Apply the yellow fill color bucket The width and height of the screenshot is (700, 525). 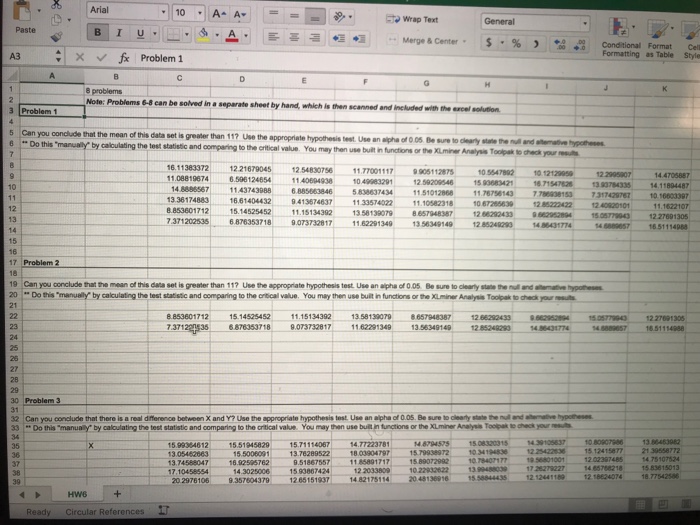pyautogui.click(x=204, y=35)
